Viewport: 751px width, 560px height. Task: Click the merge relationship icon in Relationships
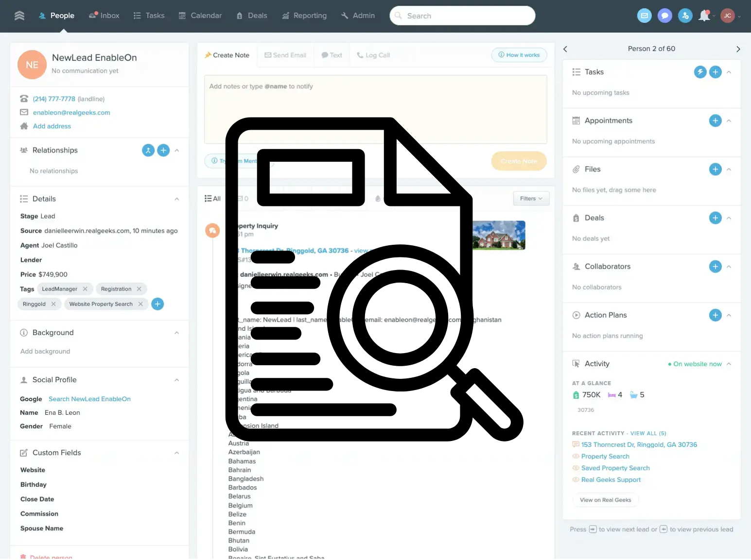(148, 151)
